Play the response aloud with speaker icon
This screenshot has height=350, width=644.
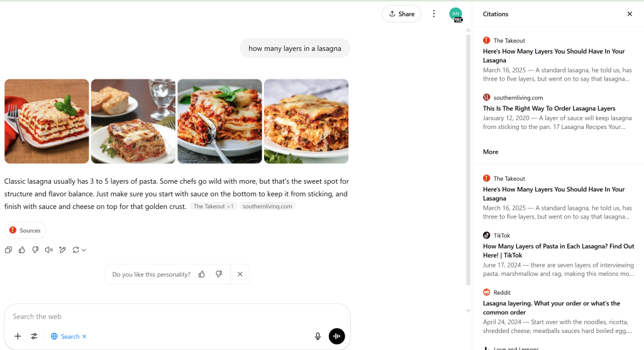click(x=49, y=250)
